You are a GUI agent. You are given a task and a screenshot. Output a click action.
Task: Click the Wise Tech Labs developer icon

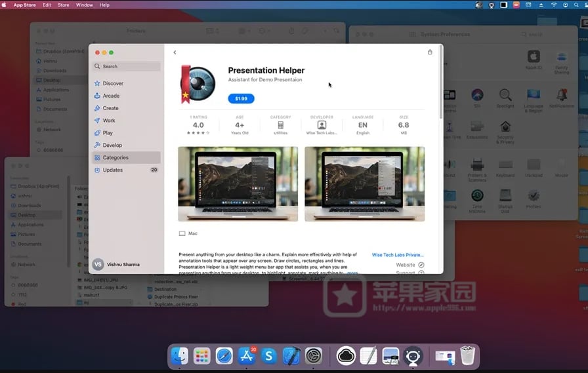pos(322,125)
